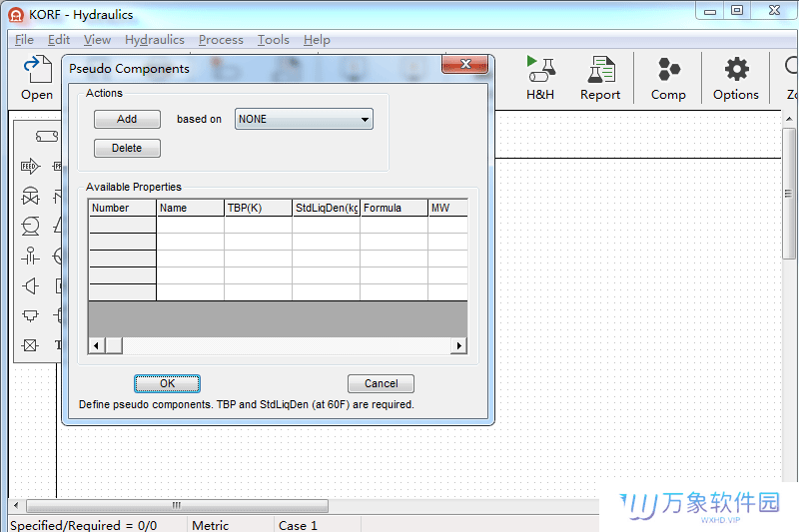Click the Number column header
The width and height of the screenshot is (799, 532).
(x=122, y=208)
